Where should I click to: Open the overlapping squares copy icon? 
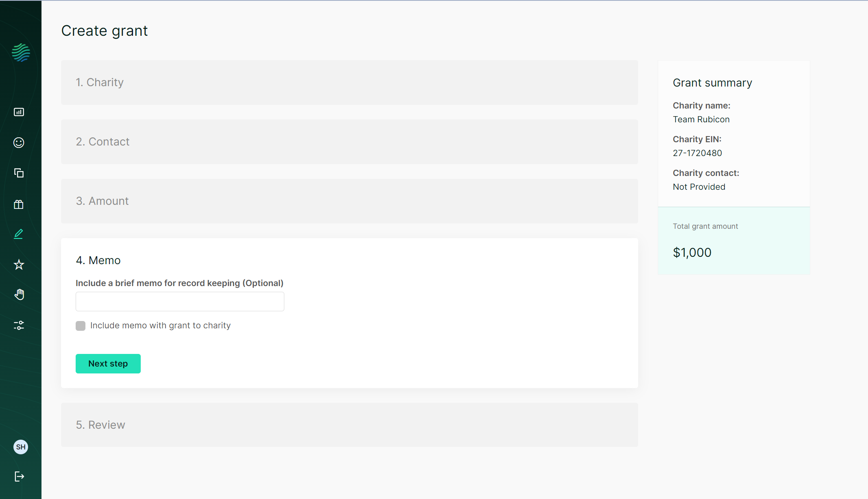pyautogui.click(x=19, y=173)
